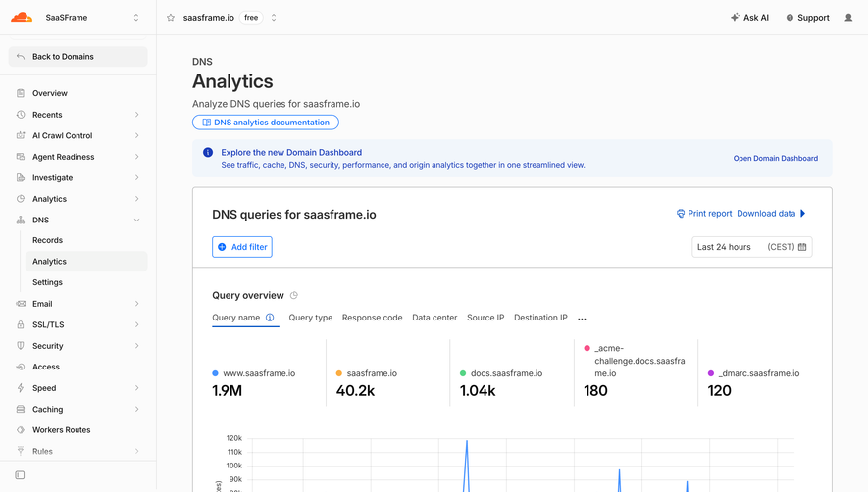Open the Last 24 hours time range

(x=751, y=247)
